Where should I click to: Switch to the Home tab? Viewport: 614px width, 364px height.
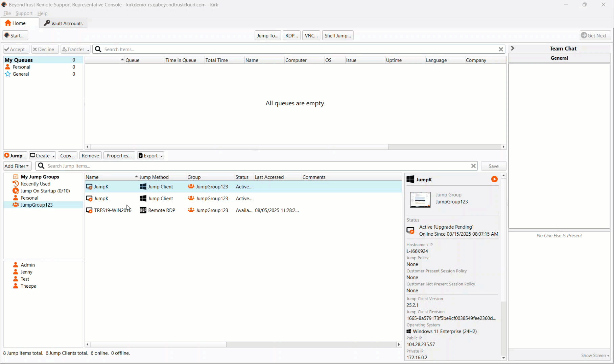point(20,23)
